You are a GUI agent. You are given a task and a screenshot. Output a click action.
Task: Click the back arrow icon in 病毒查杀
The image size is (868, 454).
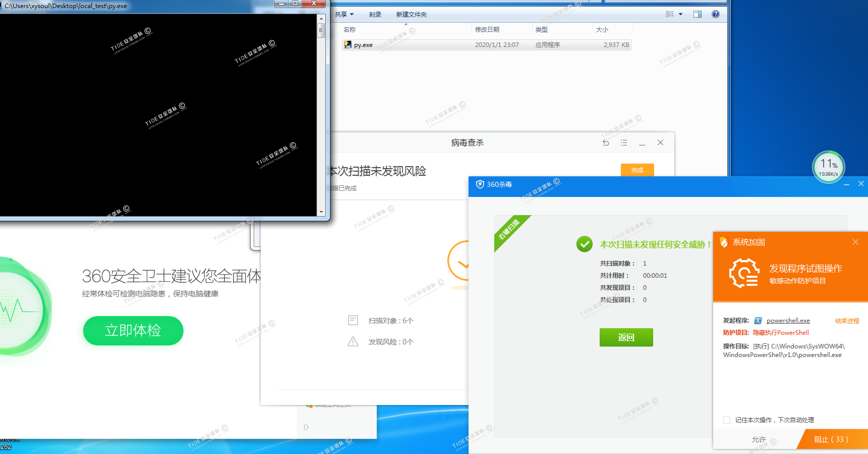point(605,143)
